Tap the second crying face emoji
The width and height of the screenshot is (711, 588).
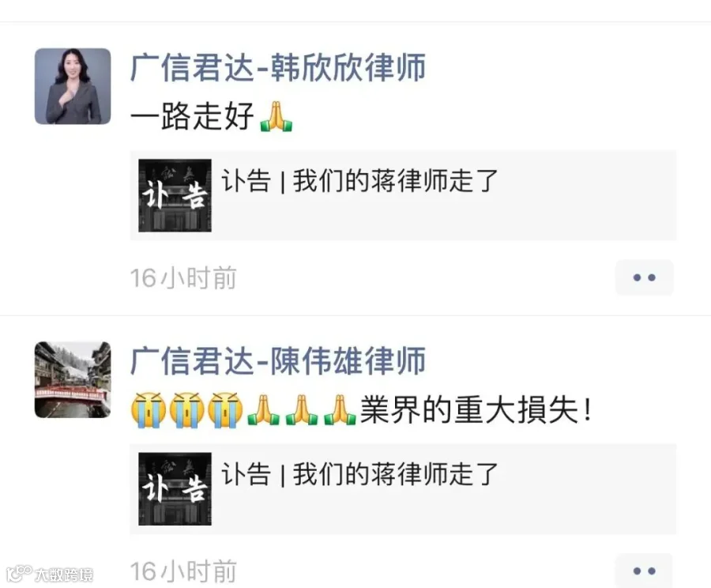186,410
